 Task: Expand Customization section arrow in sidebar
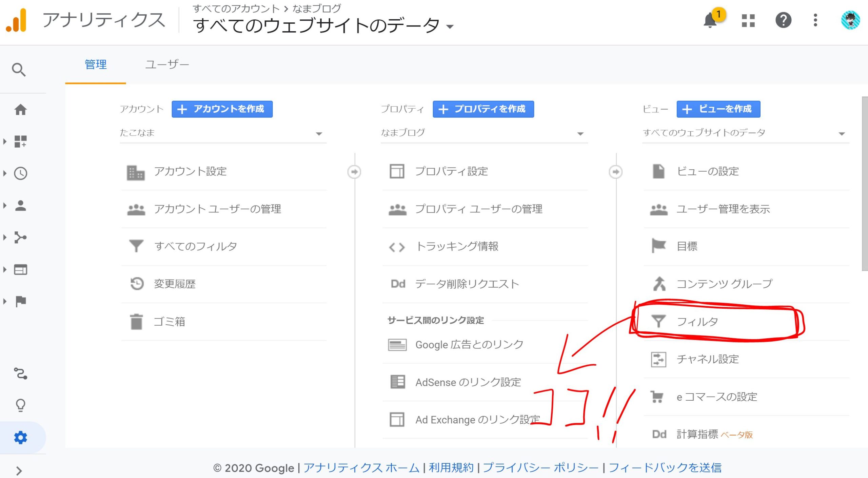[5, 141]
